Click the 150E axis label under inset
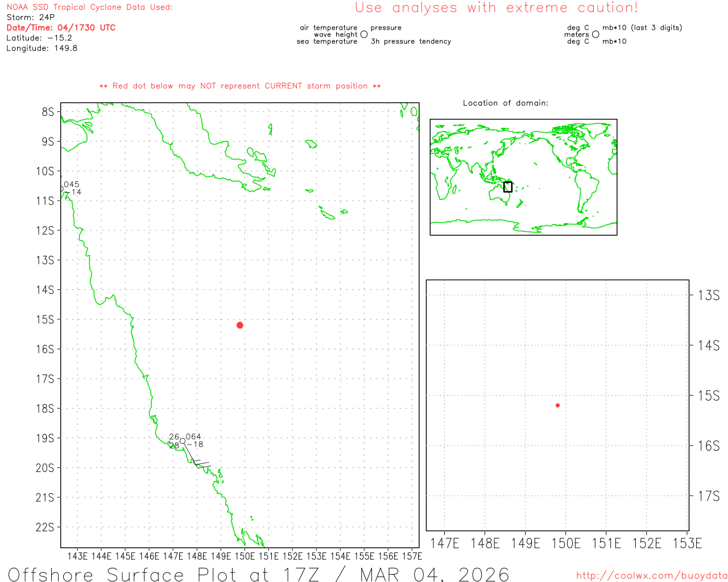728x582 pixels. (x=565, y=543)
